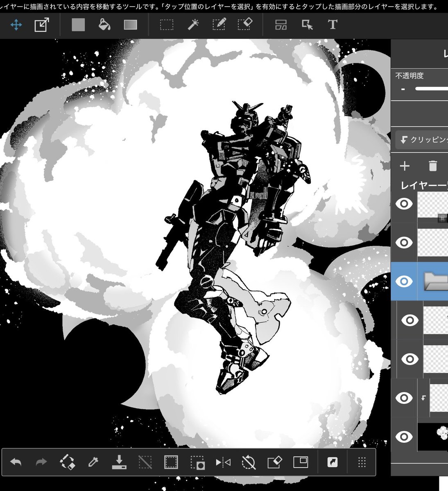The image size is (448, 491).
Task: Tap the white square share-arrow icon
Action: click(332, 462)
